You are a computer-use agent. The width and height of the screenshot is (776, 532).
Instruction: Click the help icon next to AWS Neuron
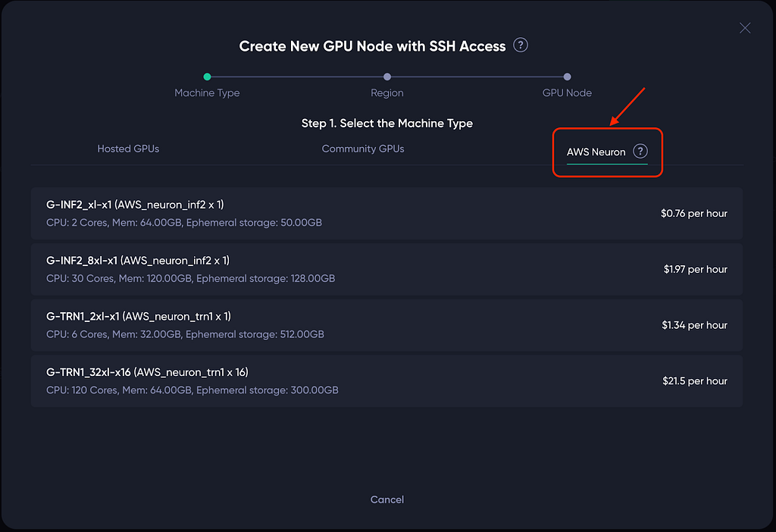(640, 152)
